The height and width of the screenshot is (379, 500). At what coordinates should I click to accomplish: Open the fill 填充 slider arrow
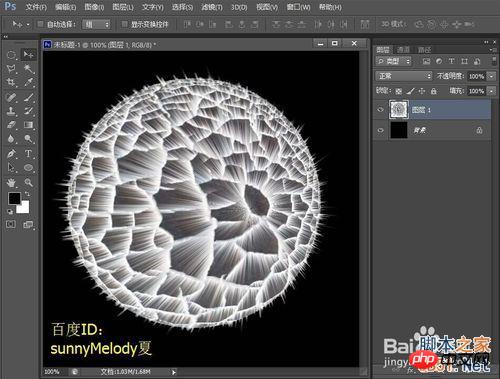coord(491,91)
